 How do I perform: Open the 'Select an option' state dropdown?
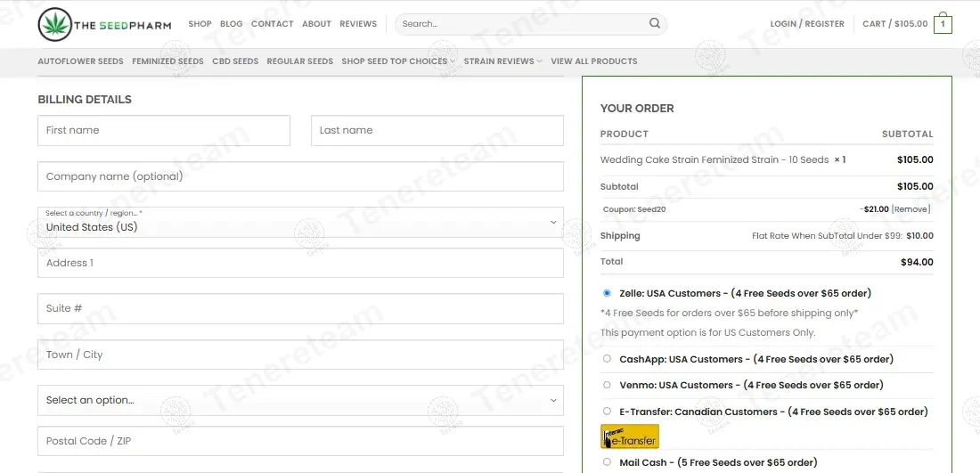pyautogui.click(x=300, y=400)
